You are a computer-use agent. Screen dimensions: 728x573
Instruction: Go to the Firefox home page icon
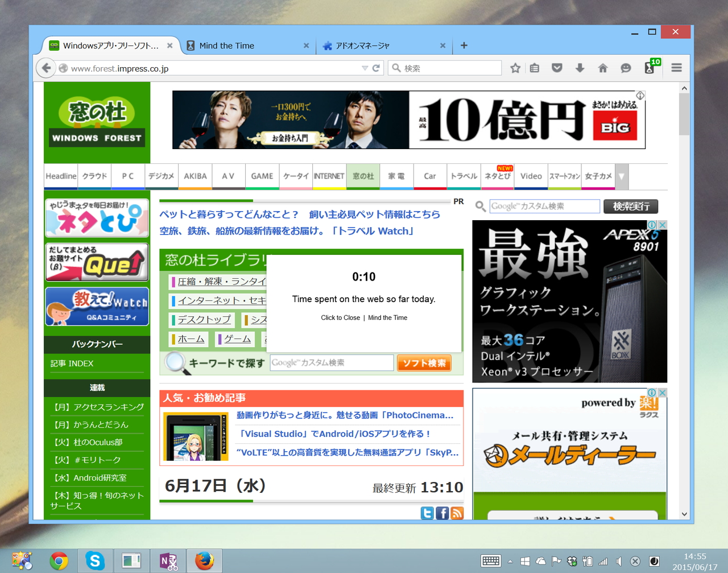[x=603, y=68]
